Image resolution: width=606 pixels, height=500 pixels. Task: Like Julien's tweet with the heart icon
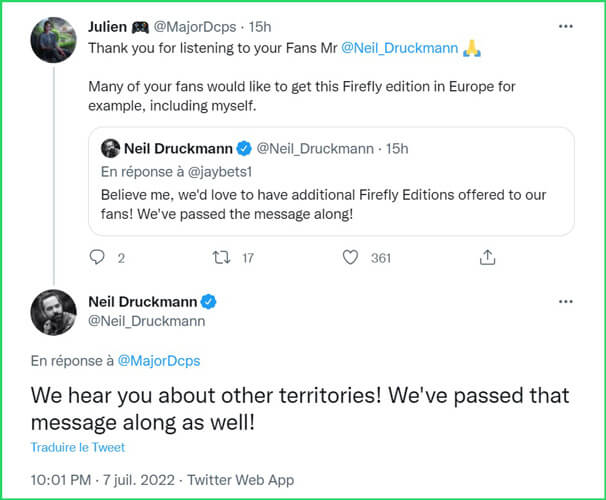350,258
